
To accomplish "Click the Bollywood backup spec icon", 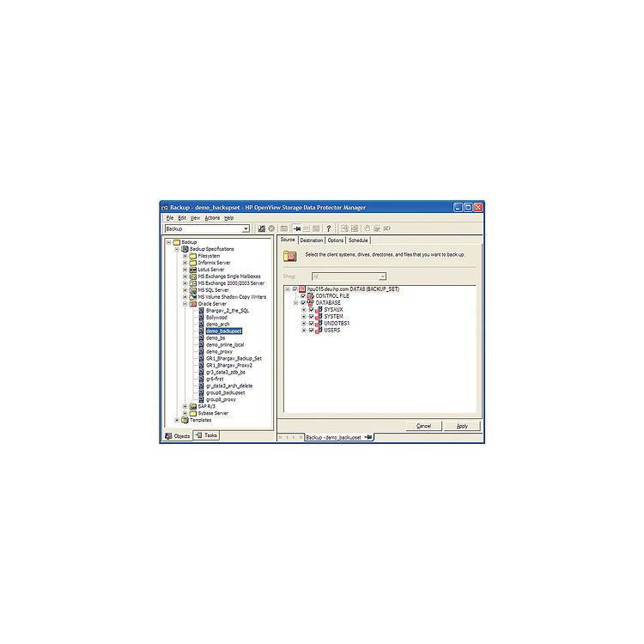I will (201, 318).
